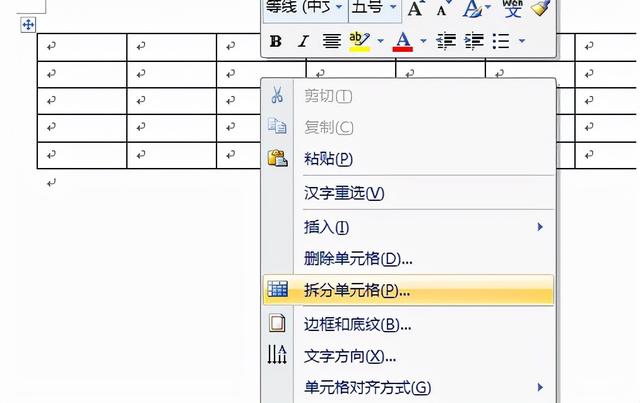
Task: Open the text styles A icon
Action: (472, 8)
